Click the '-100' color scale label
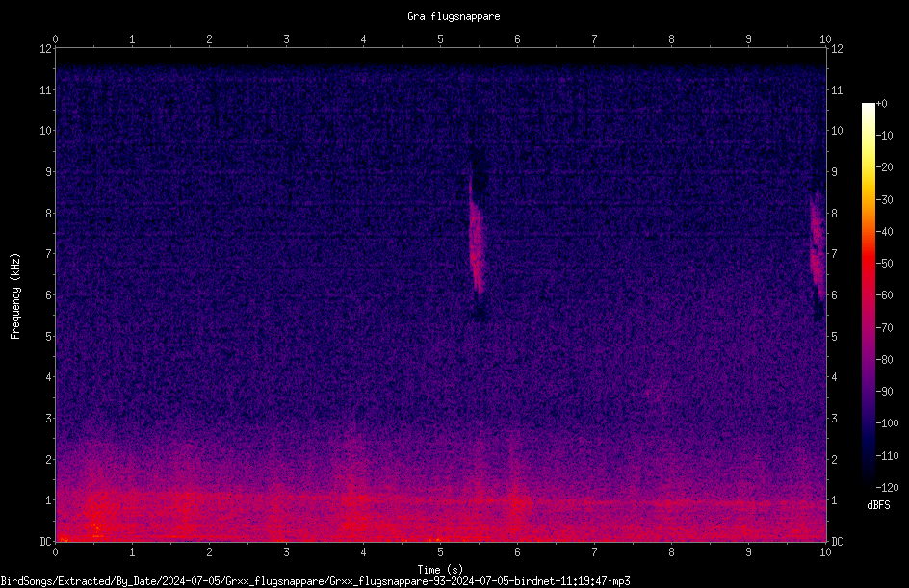The width and height of the screenshot is (909, 588). click(x=887, y=423)
